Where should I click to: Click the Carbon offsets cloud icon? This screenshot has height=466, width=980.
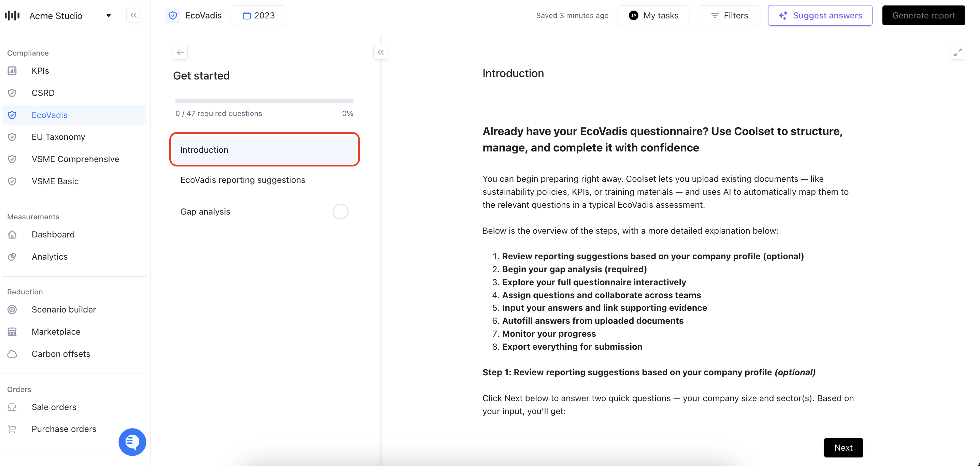(12, 354)
